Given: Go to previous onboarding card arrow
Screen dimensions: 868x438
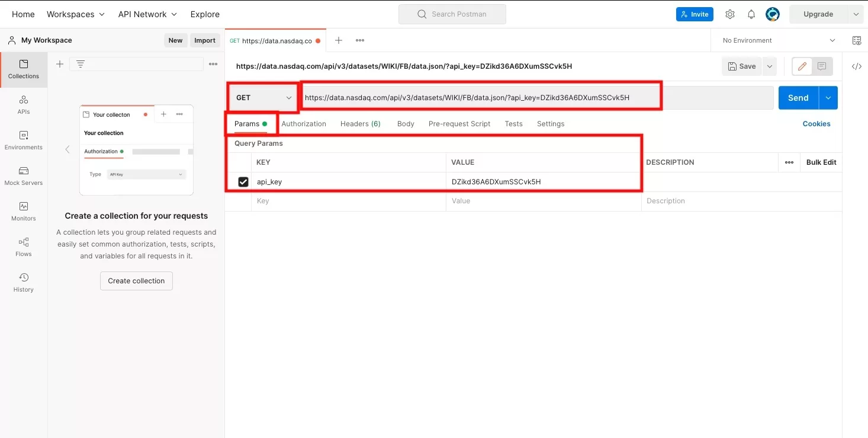Looking at the screenshot, I should (x=67, y=149).
